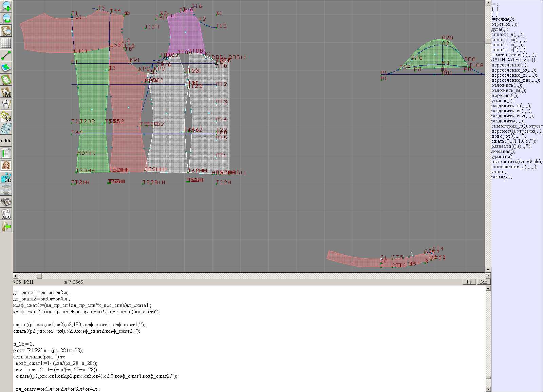
Task: Click the exit door icon
Action: (x=6, y=227)
